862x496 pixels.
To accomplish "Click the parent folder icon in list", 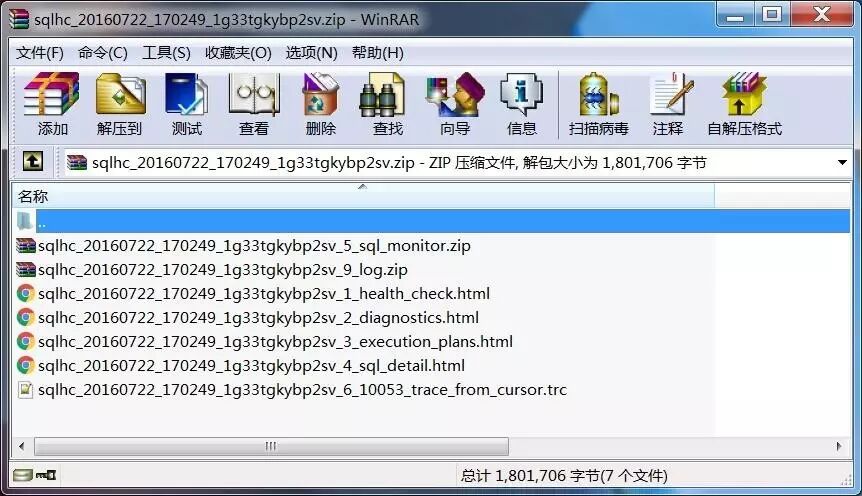I will pyautogui.click(x=25, y=221).
